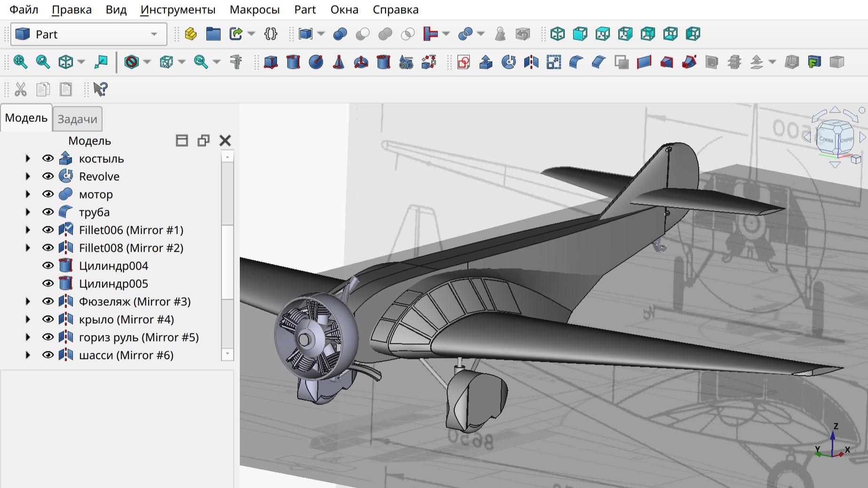Open the Инструменты menu
The width and height of the screenshot is (868, 488).
pyautogui.click(x=178, y=10)
